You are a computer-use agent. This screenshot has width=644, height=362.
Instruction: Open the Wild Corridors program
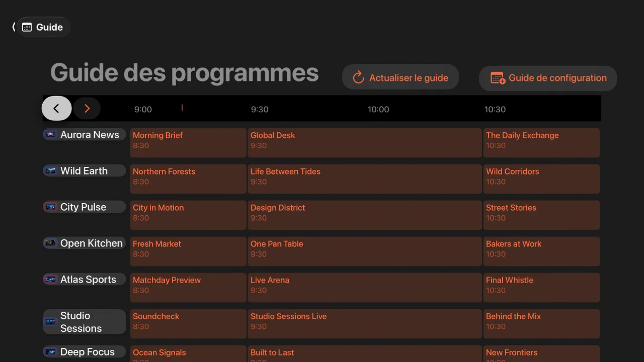tap(541, 179)
